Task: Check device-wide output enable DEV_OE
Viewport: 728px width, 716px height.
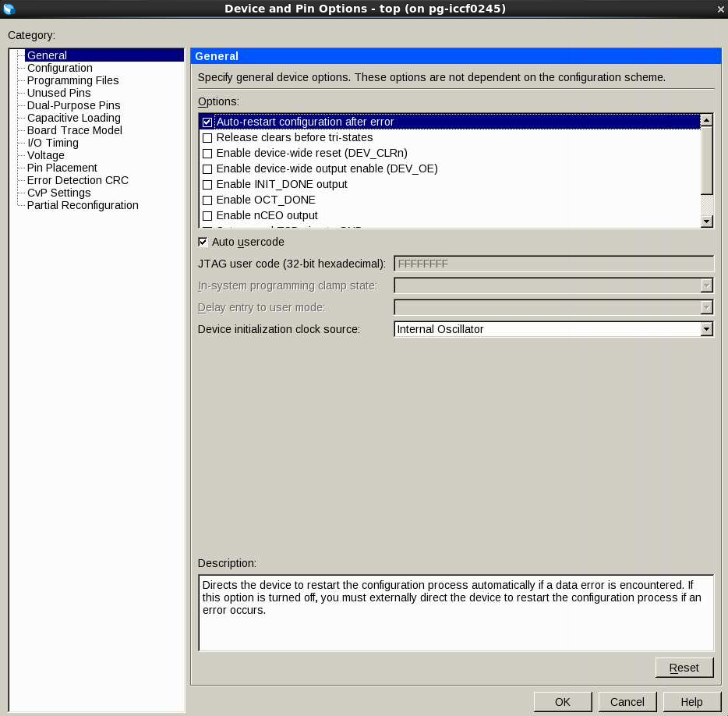Action: point(207,169)
